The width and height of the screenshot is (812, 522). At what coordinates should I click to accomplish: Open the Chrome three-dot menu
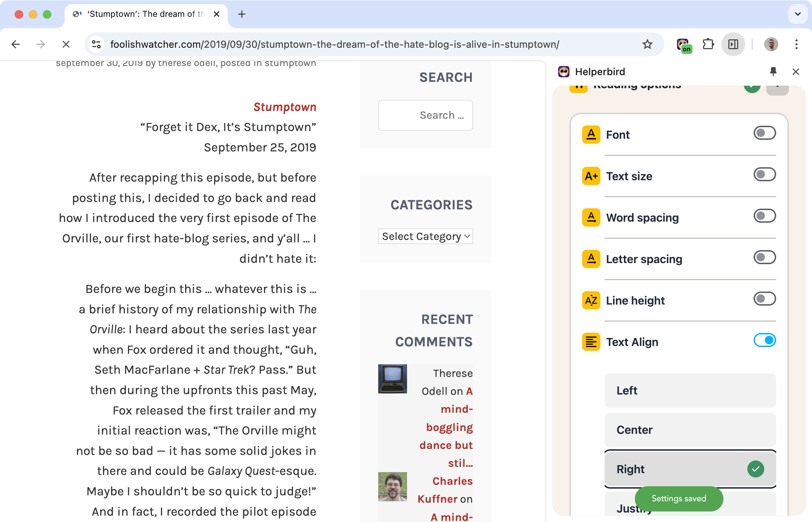tap(796, 44)
